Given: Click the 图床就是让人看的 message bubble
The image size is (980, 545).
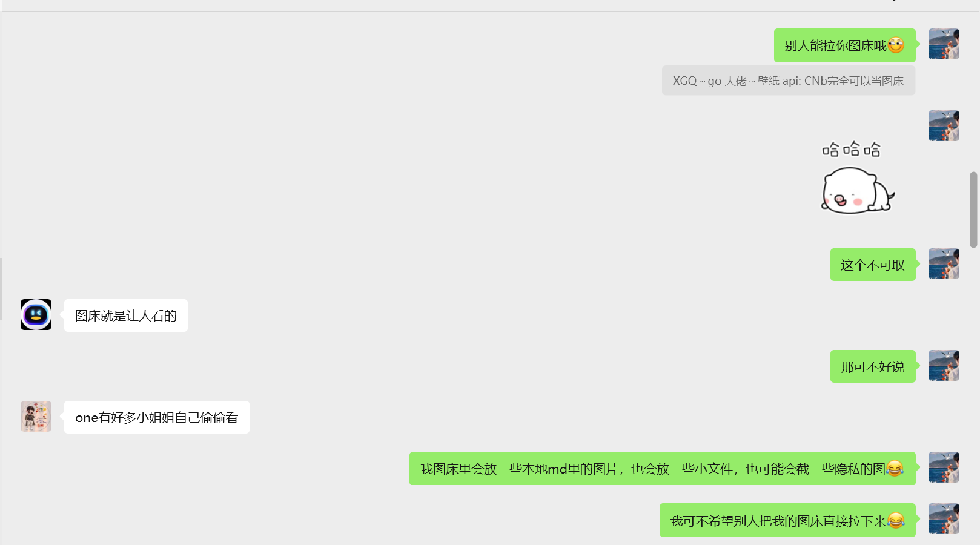Looking at the screenshot, I should 126,315.
